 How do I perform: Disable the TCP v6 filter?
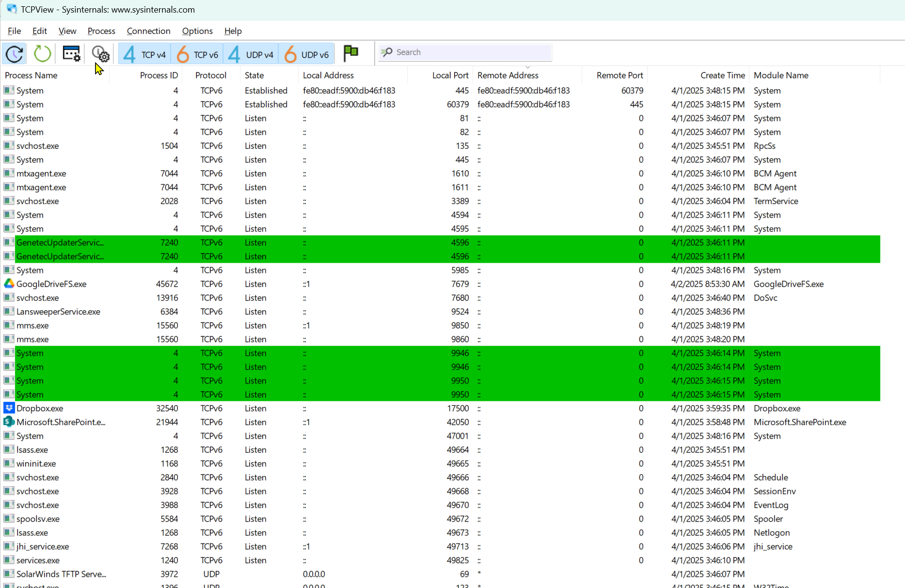(197, 53)
